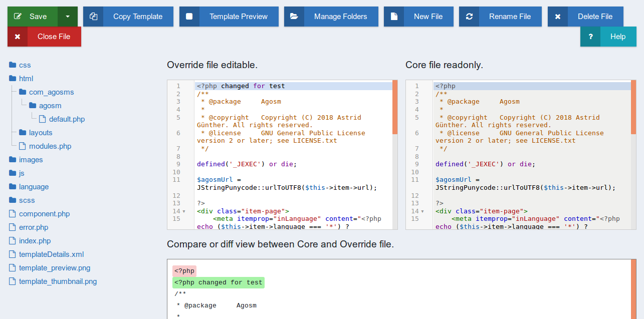Expand the images folder

[x=31, y=160]
